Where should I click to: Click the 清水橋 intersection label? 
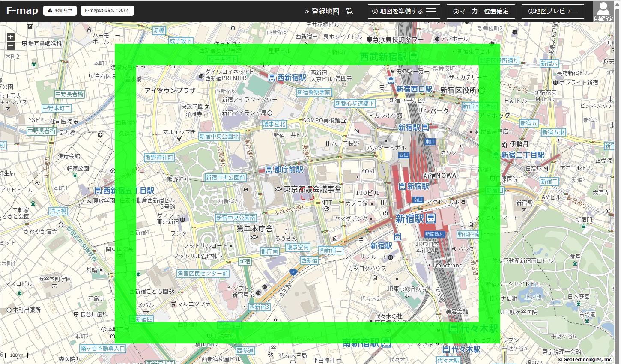click(58, 211)
